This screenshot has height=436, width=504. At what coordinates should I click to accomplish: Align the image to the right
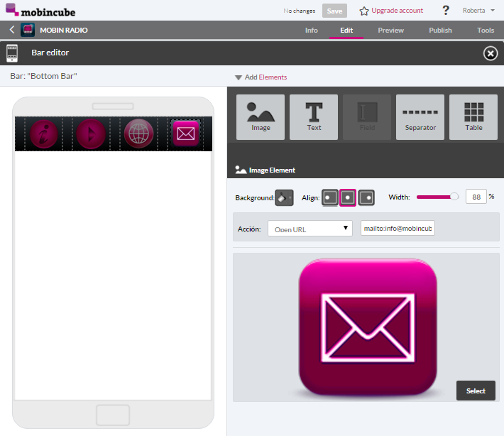[x=366, y=197]
